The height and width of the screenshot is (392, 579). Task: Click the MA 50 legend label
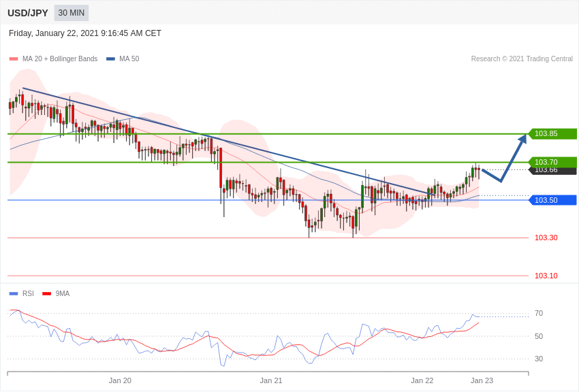(129, 59)
